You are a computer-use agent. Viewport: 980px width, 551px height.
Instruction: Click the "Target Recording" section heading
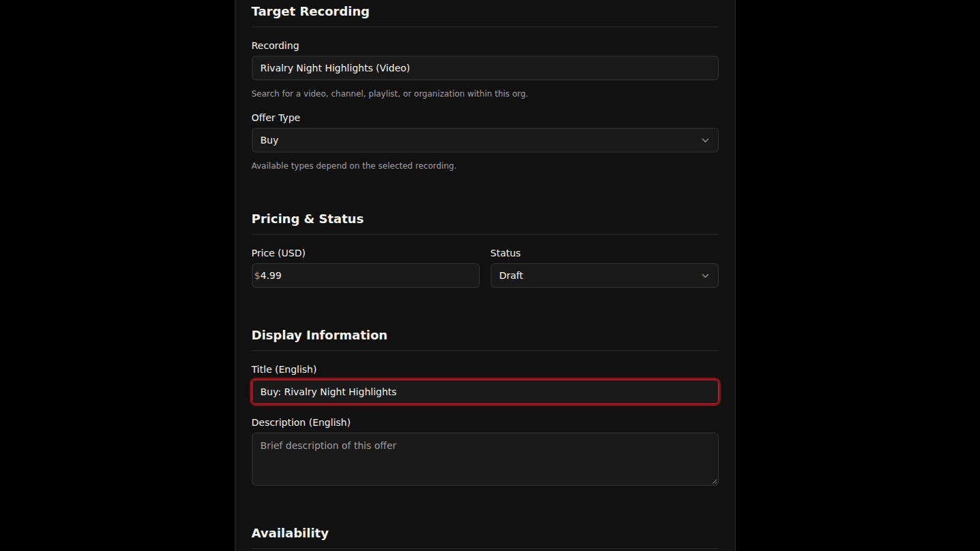(x=310, y=12)
